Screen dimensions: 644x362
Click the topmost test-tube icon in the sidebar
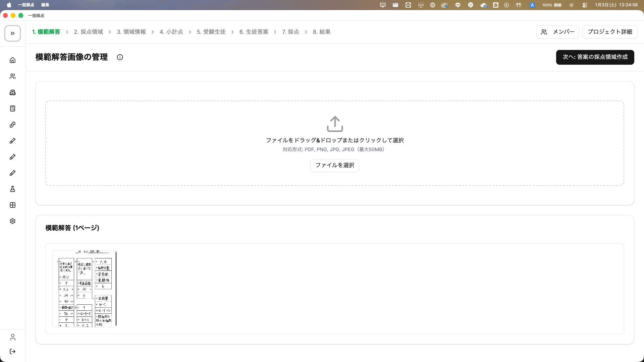tap(13, 141)
